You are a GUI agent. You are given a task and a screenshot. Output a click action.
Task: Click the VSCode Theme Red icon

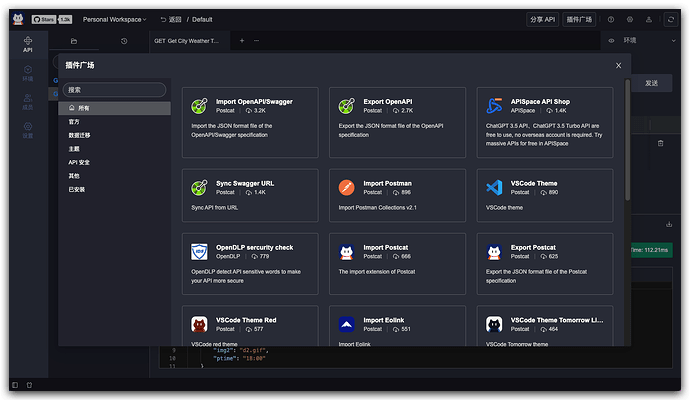(x=199, y=323)
